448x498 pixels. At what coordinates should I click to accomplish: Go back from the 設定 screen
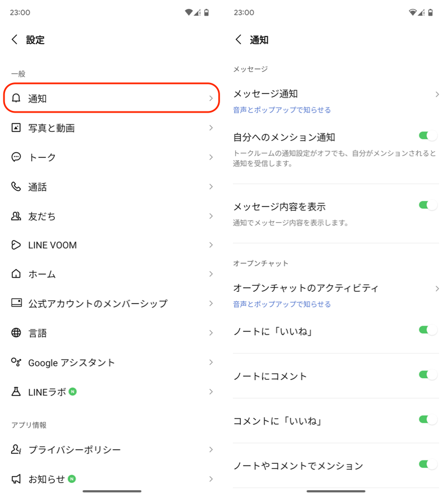[15, 40]
